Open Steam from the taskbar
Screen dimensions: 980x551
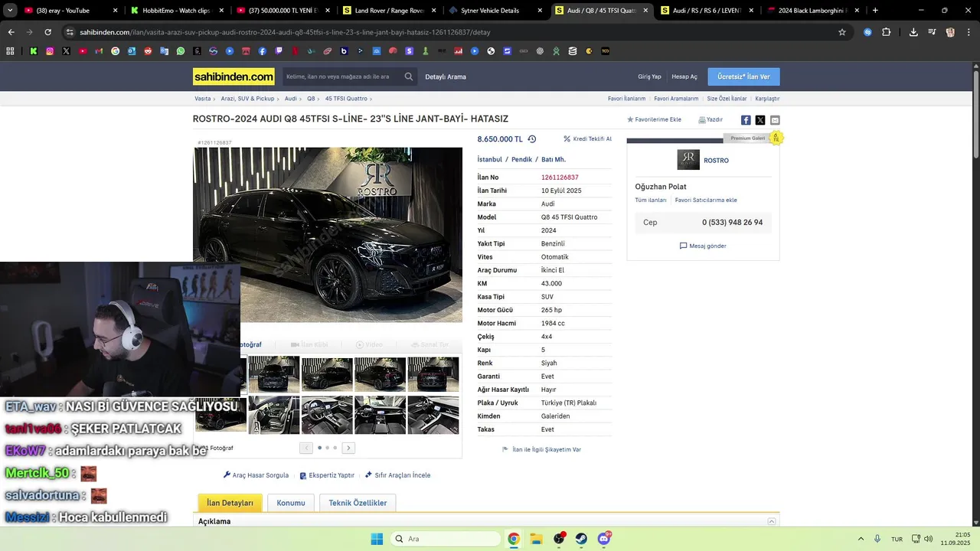coord(581,539)
